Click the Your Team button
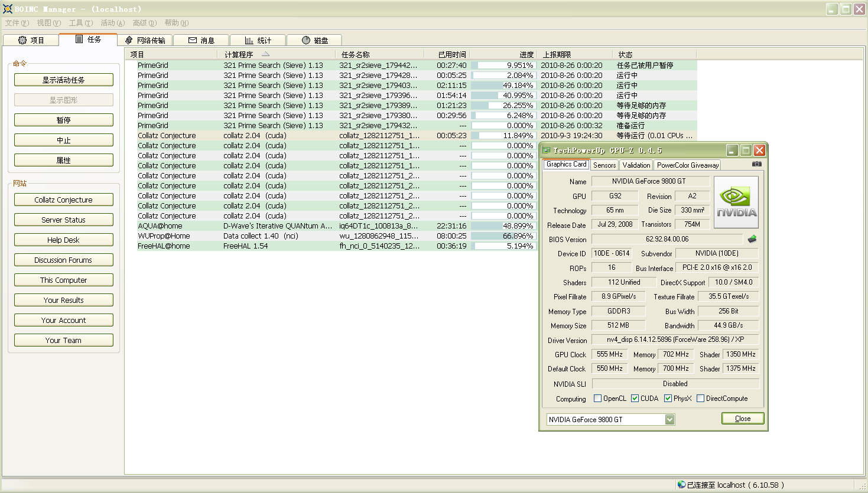 64,340
